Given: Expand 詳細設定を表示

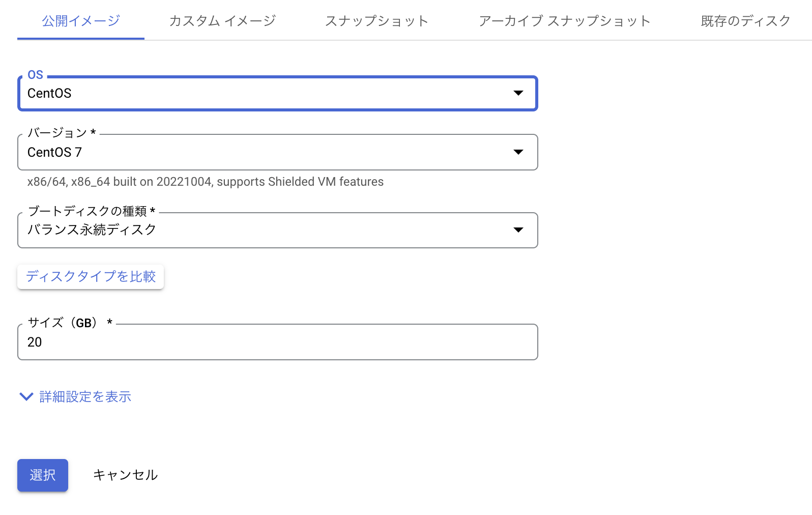Looking at the screenshot, I should pos(85,396).
